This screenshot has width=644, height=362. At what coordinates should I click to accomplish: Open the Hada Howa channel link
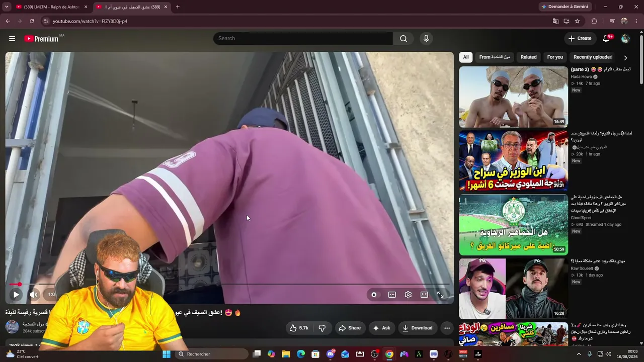581,77
